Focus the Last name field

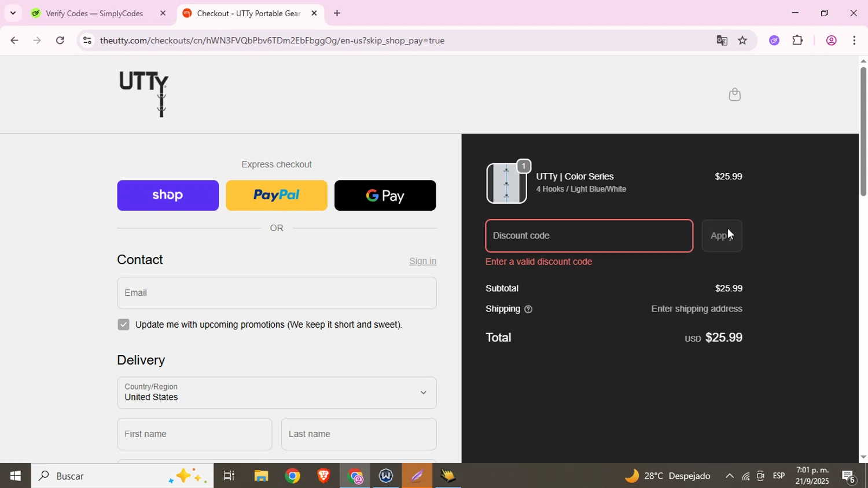click(359, 434)
